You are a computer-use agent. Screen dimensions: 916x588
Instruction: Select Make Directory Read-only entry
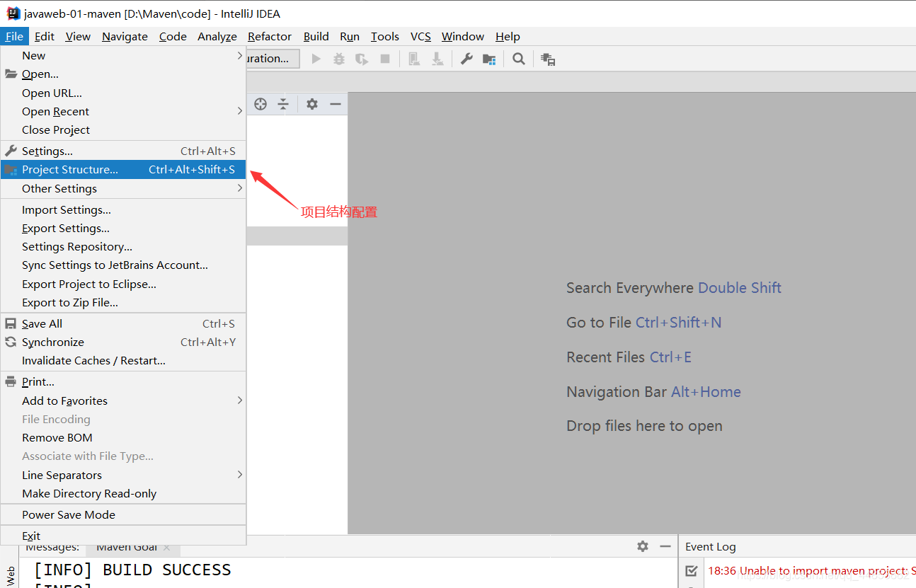(x=123, y=493)
